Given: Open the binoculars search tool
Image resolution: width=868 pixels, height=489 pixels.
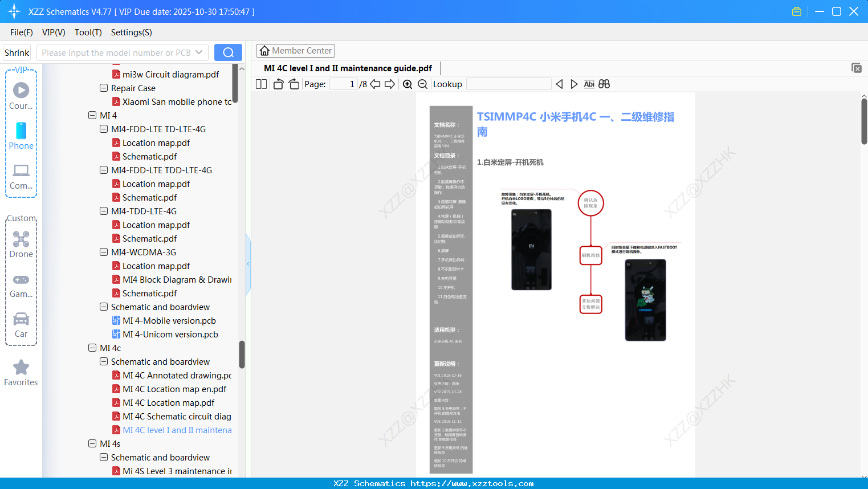Looking at the screenshot, I should pyautogui.click(x=604, y=83).
